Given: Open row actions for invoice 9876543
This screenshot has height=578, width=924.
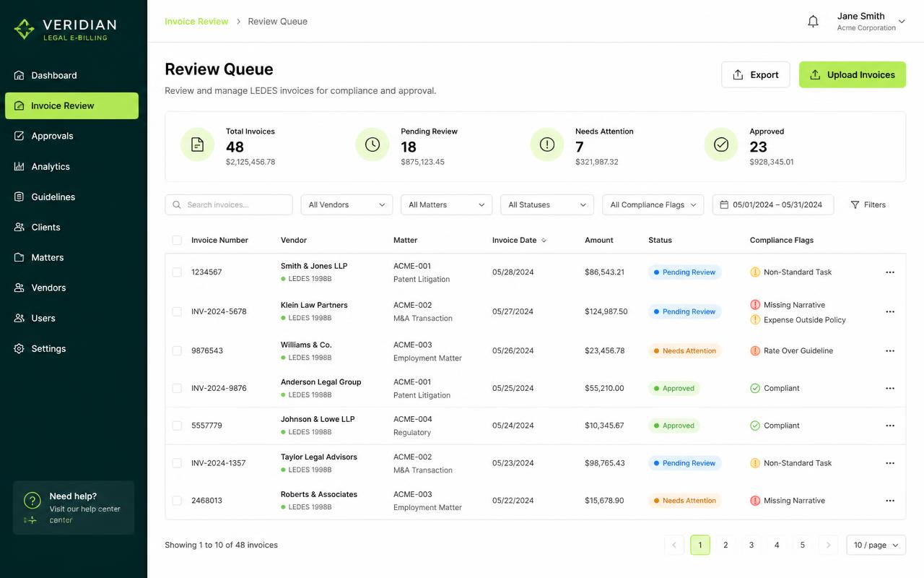Looking at the screenshot, I should pyautogui.click(x=890, y=351).
